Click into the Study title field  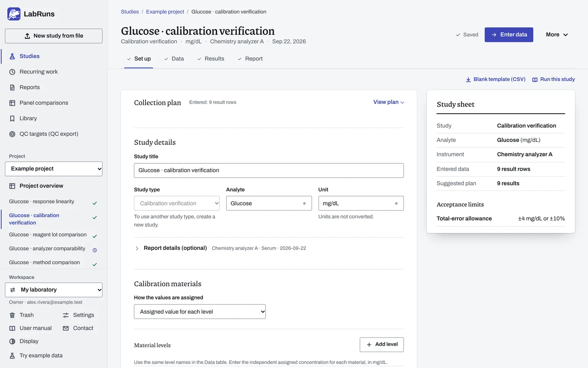pyautogui.click(x=269, y=171)
